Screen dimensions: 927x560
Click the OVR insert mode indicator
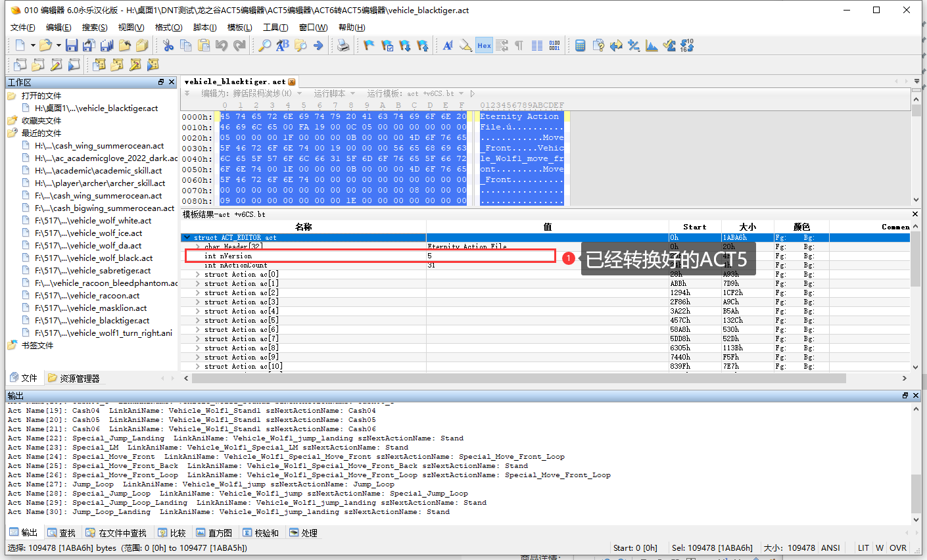point(898,548)
